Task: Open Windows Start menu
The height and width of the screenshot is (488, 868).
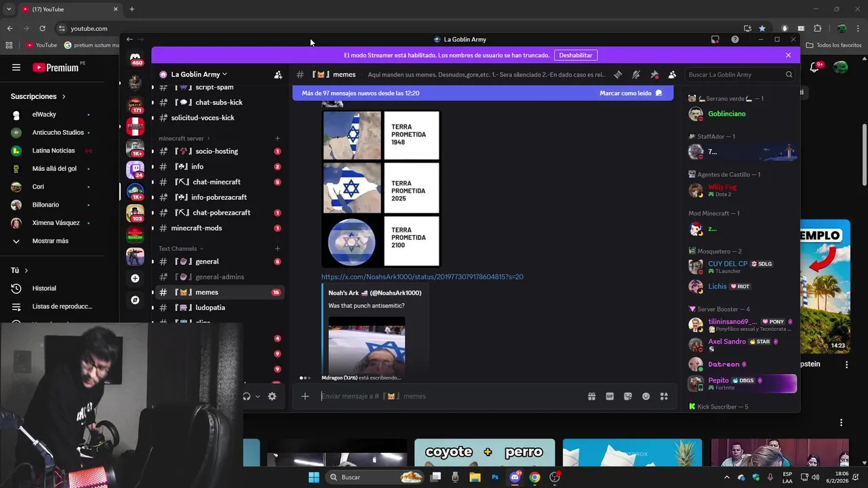Action: click(313, 477)
